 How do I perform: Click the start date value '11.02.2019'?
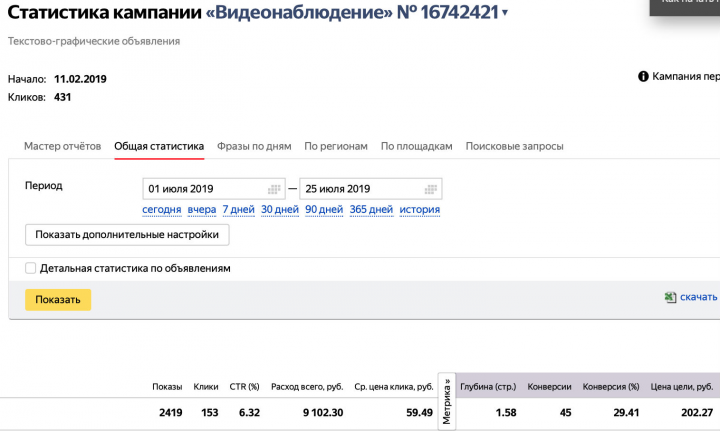(x=80, y=79)
